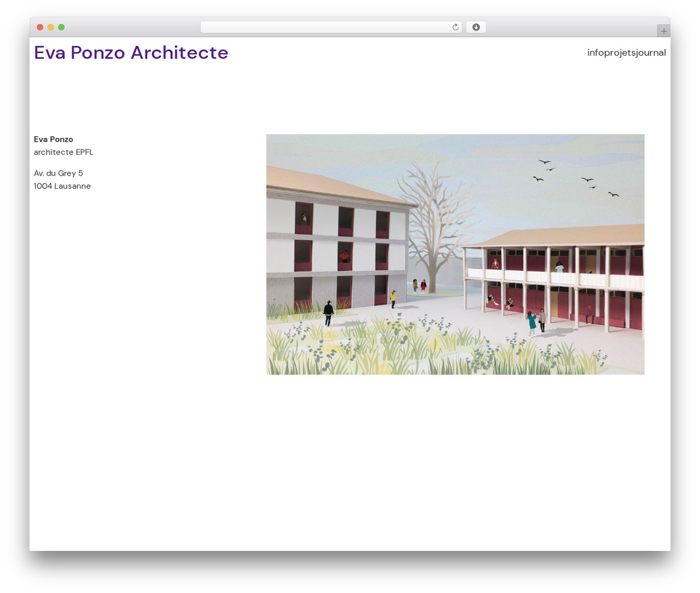
Task: Go to the info page
Action: (x=596, y=53)
